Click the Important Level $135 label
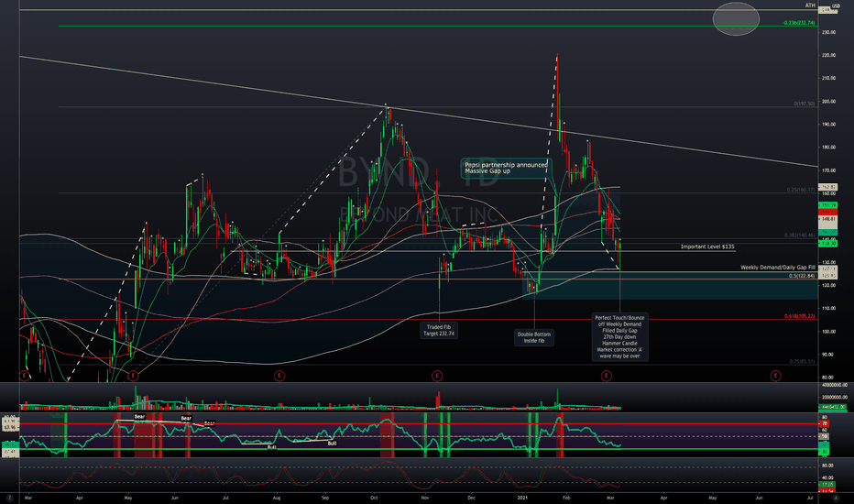This screenshot has width=854, height=504. [707, 247]
